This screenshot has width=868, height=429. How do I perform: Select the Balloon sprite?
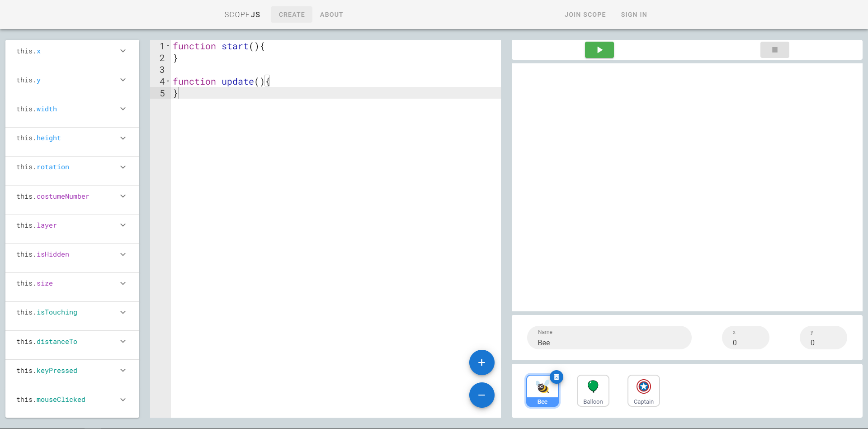tap(593, 391)
